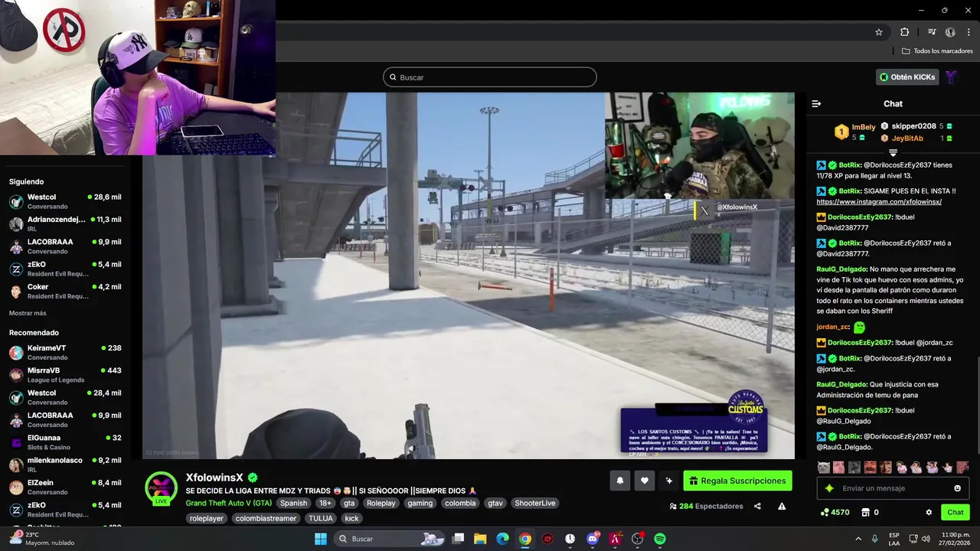Select the ShooterLive tag

coord(535,503)
